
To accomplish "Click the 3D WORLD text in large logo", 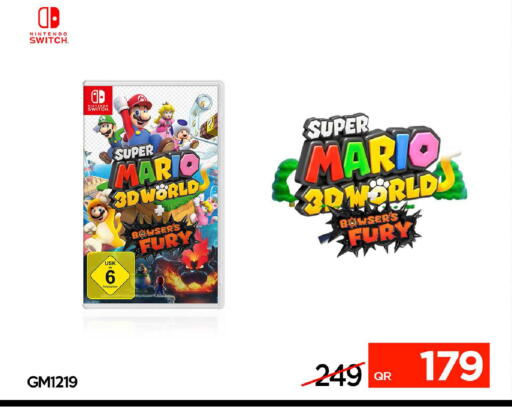I will tap(370, 195).
